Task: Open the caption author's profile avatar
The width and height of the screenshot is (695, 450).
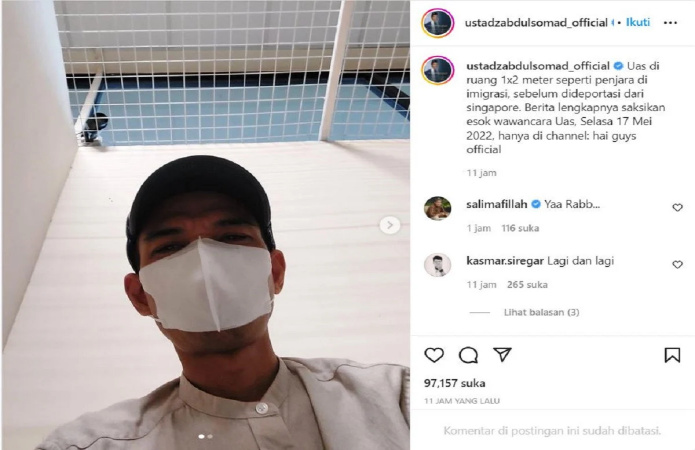Action: (437, 70)
